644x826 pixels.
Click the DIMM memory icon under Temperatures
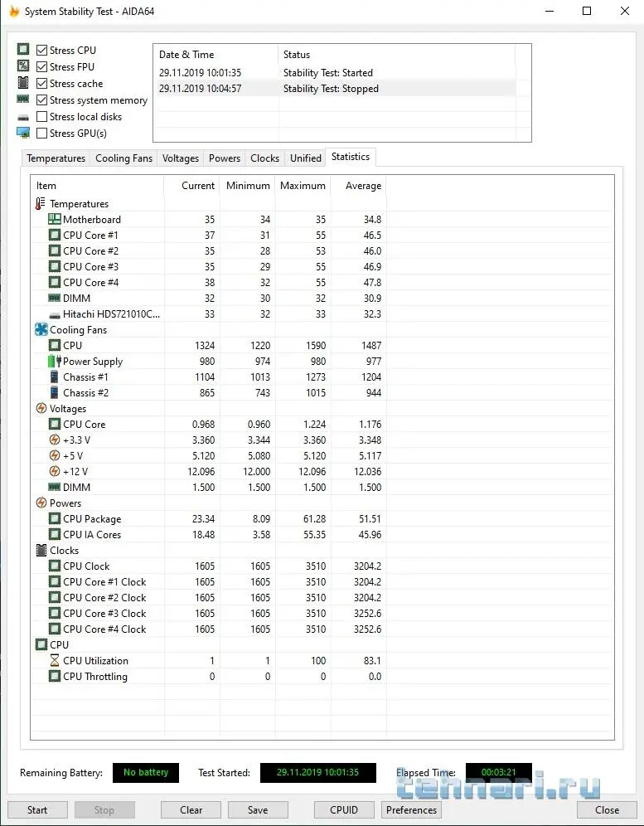click(x=54, y=299)
